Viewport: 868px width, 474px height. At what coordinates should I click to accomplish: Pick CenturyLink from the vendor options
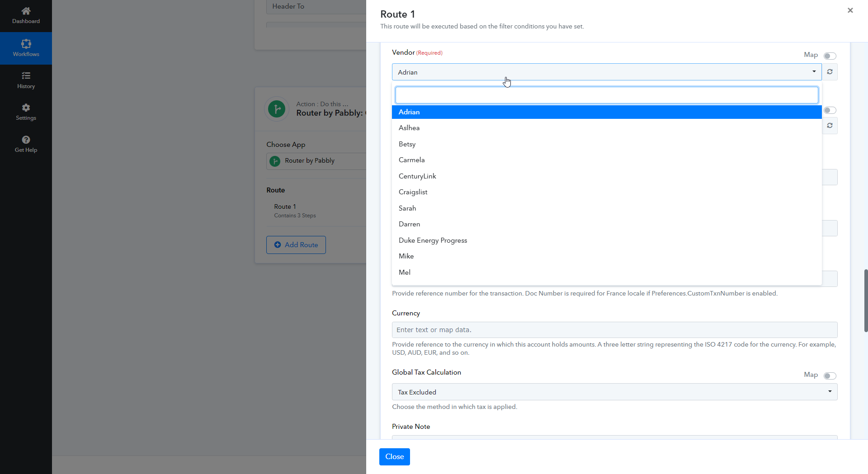(607, 176)
